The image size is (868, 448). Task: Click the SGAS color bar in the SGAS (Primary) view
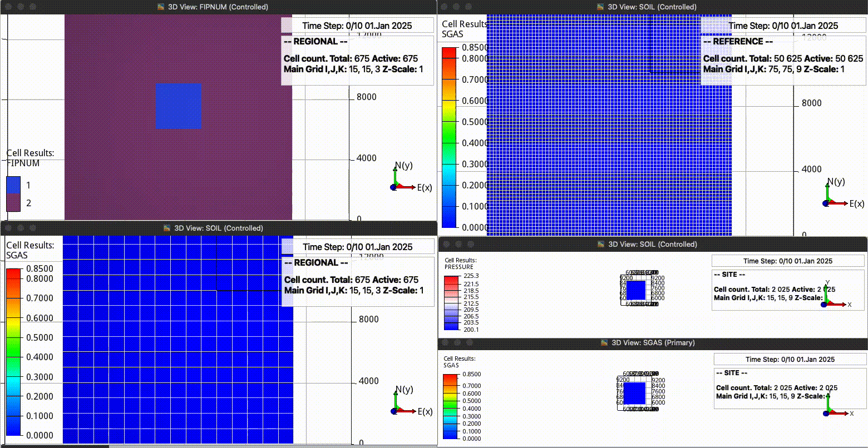pyautogui.click(x=451, y=407)
